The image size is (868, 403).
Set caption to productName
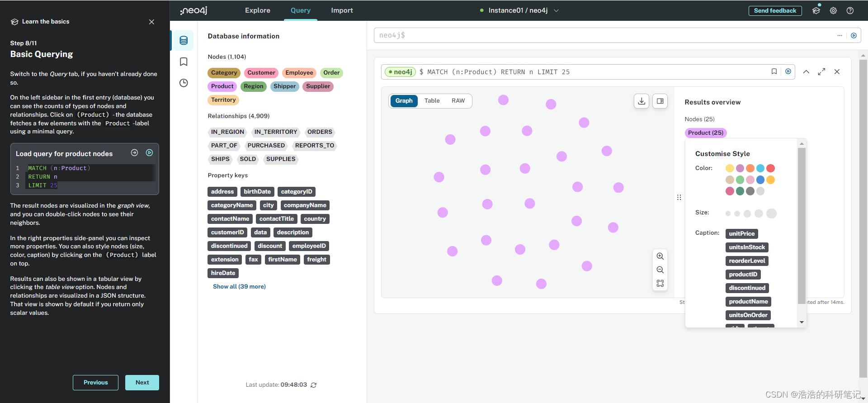[748, 302]
